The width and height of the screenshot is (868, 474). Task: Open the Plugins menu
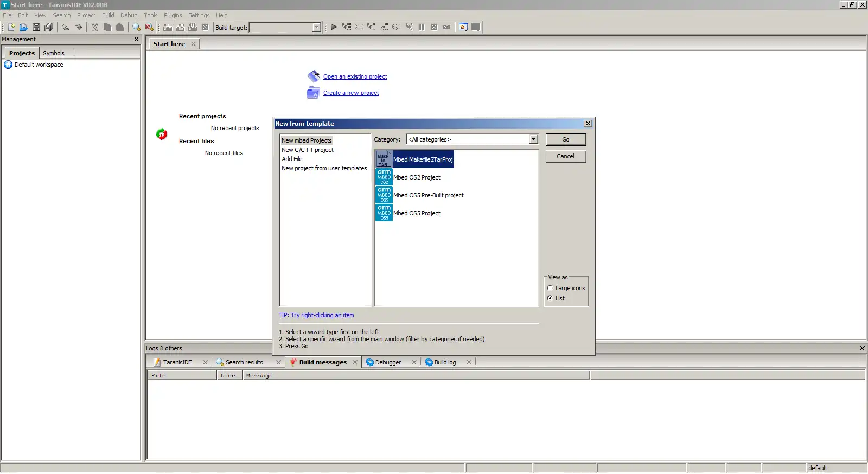(x=173, y=15)
